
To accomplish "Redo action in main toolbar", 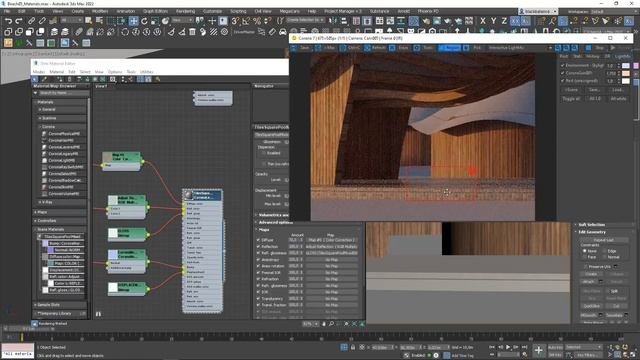I will point(19,20).
